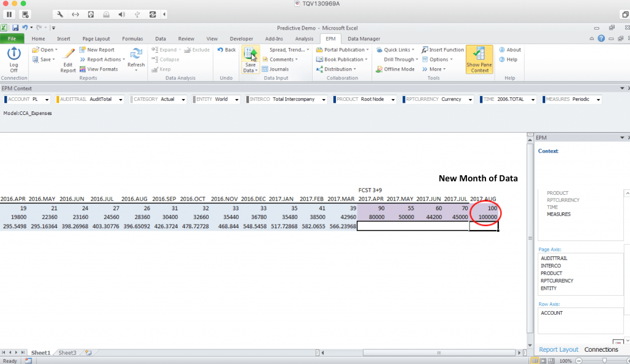630x364 pixels.
Task: Click the Undo arrow in quick access toolbar
Action: [x=25, y=28]
